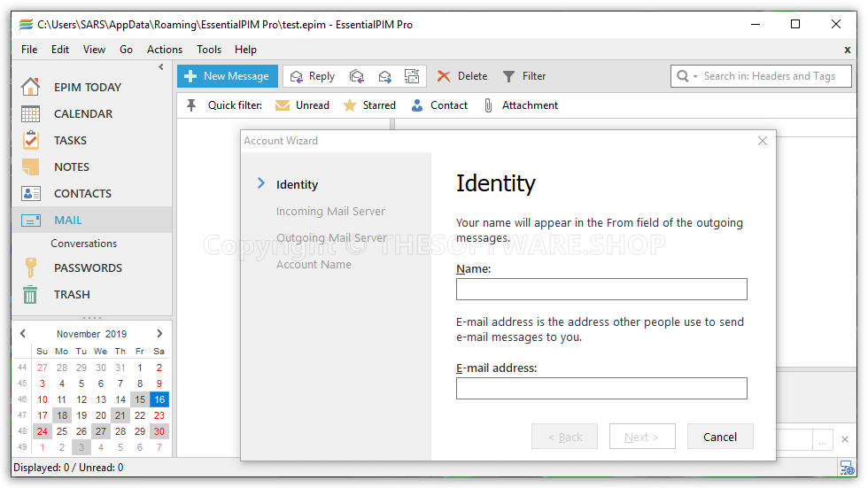This screenshot has width=868, height=488.
Task: Click the New Message button
Action: tap(228, 76)
